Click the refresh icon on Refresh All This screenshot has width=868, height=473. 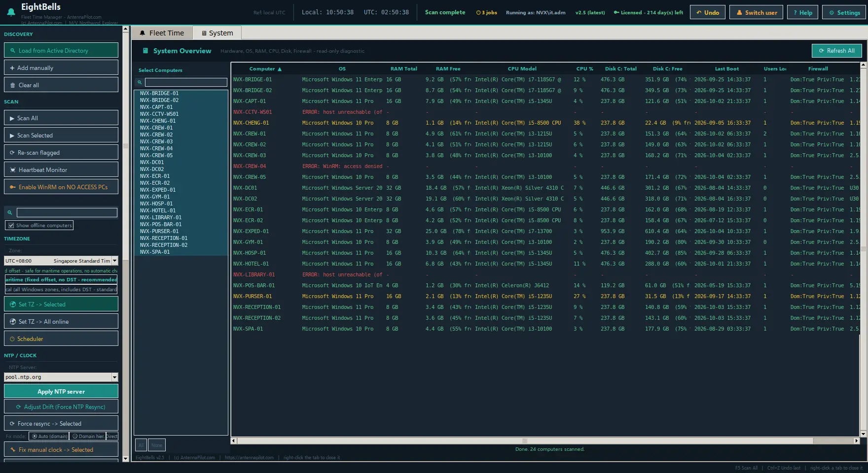[x=822, y=51]
